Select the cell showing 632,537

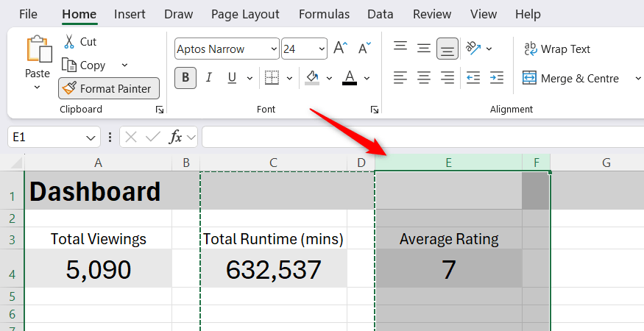coord(273,269)
